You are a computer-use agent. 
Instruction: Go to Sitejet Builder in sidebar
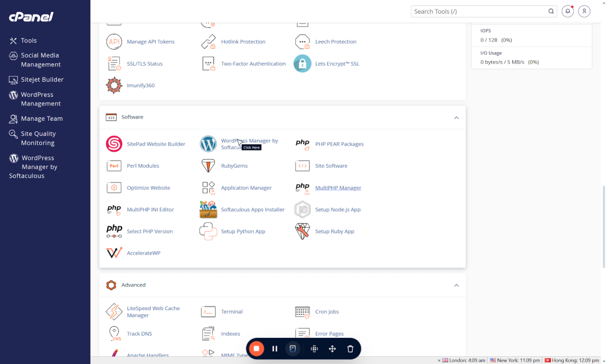tap(41, 79)
